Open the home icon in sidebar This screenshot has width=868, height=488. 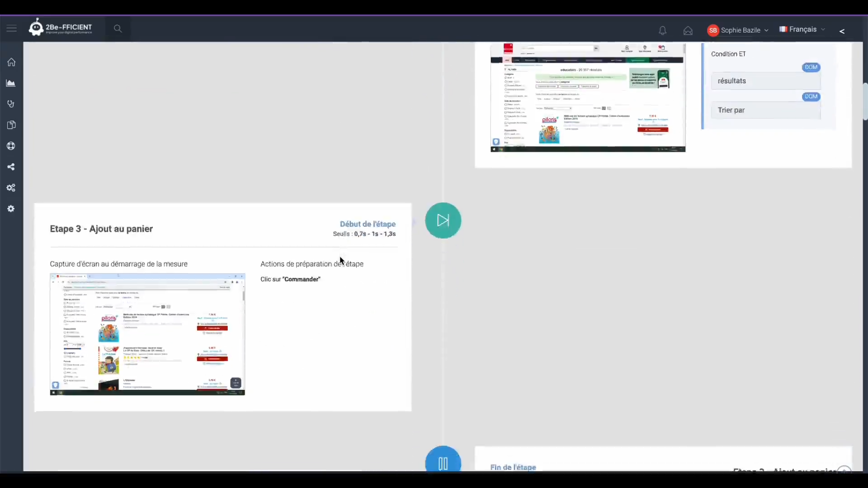11,62
